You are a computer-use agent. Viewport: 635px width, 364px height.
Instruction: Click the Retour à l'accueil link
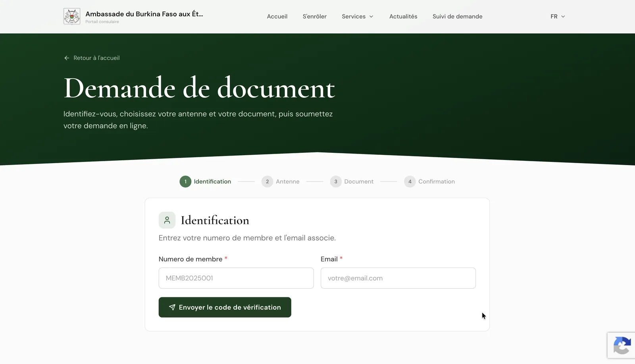(92, 58)
